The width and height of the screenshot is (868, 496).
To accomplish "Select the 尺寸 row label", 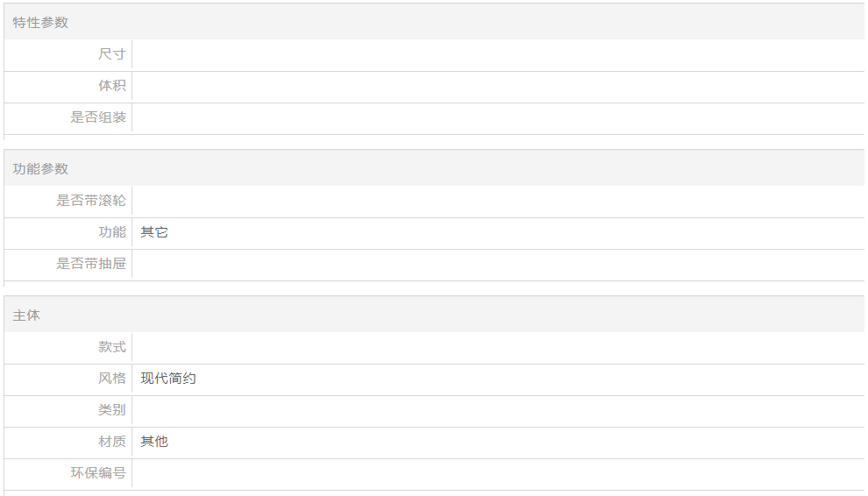I will click(x=112, y=54).
